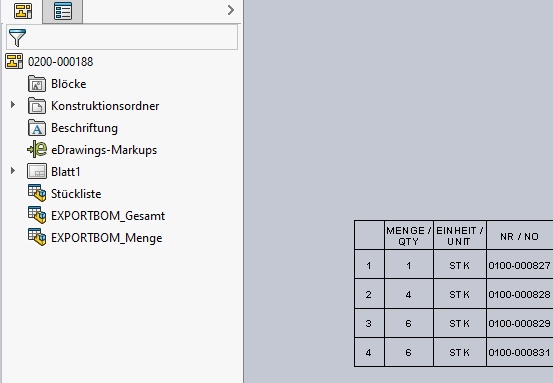Click the STK unit cell in row 0100-000827
553x383 pixels.
tap(460, 265)
